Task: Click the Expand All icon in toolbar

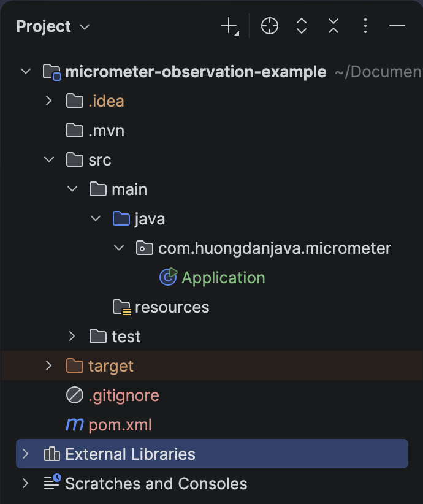Action: click(x=302, y=26)
